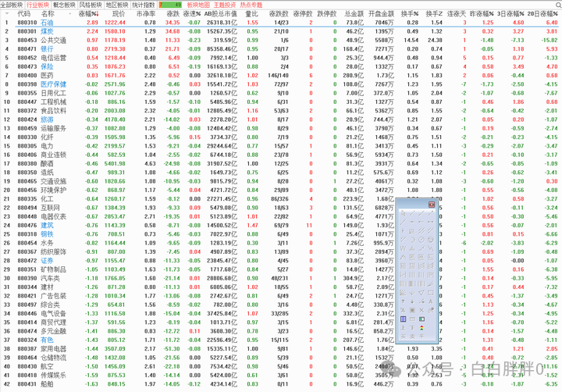
Task: Insert an up arrow marker from toolbox
Action: click(x=403, y=301)
